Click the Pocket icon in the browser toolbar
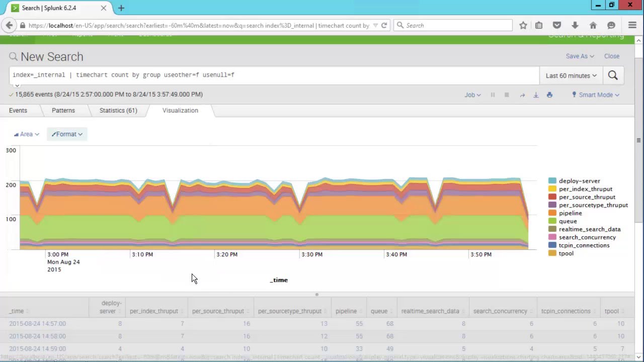The image size is (644, 362). point(557,25)
